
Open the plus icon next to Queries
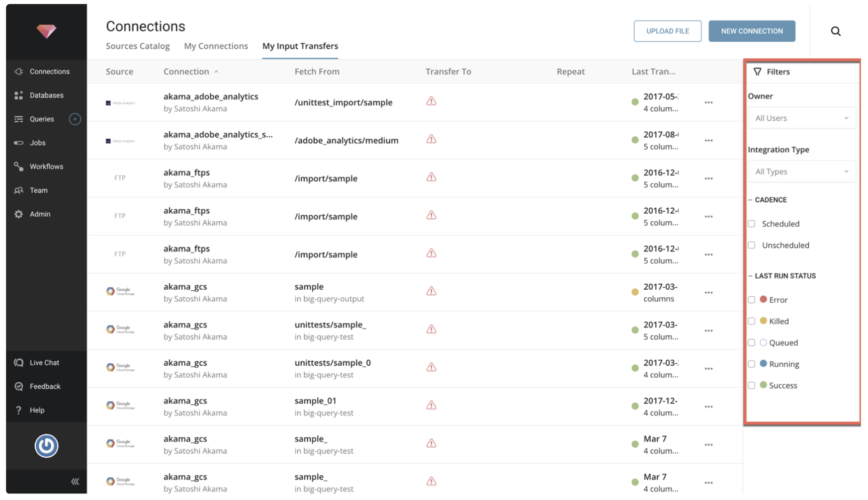pos(75,119)
